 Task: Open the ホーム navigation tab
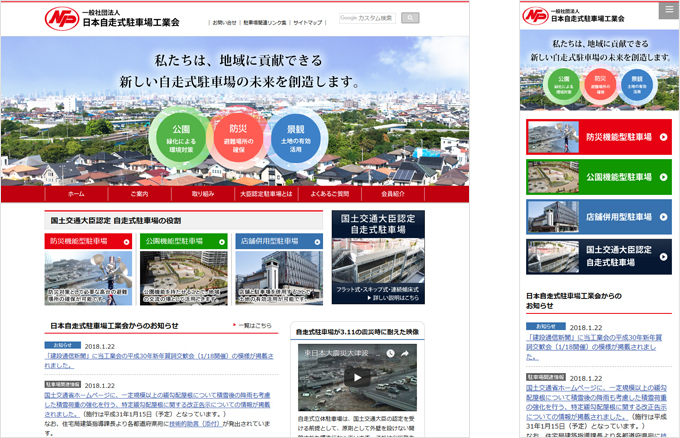click(x=76, y=193)
